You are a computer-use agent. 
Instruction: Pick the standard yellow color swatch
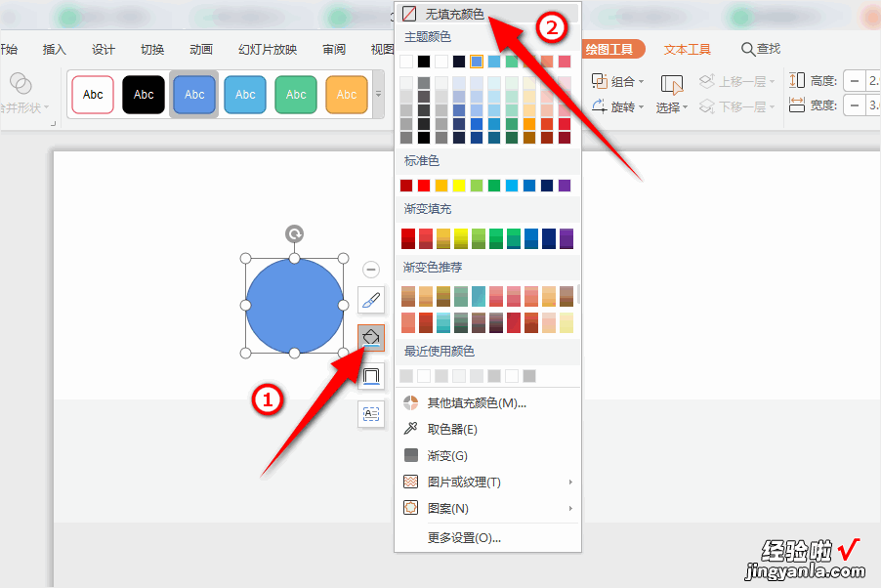tap(459, 186)
